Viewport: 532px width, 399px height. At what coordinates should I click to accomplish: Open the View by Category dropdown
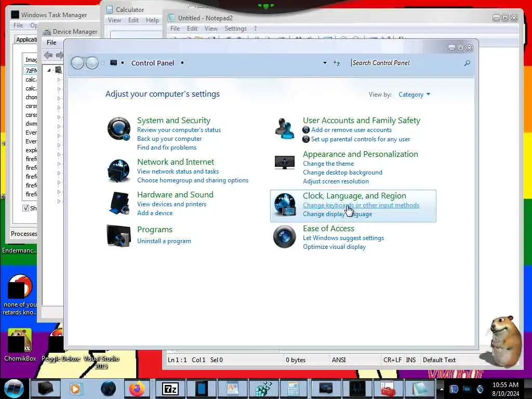tap(414, 95)
